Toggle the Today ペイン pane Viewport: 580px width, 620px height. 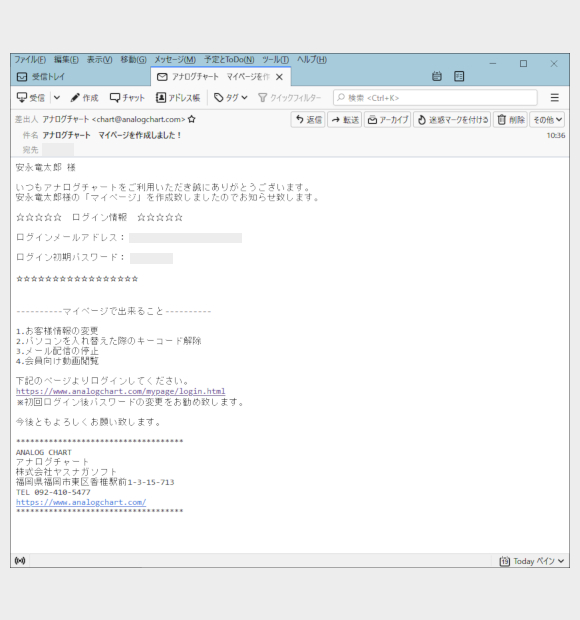point(531,561)
